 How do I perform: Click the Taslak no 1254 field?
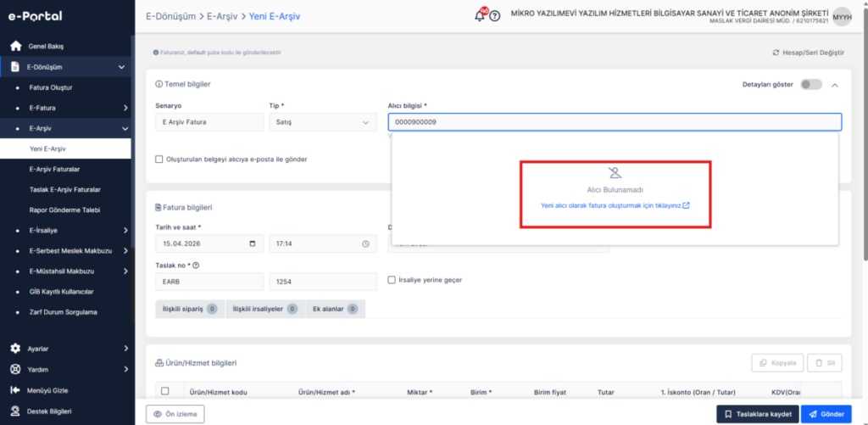click(x=323, y=282)
